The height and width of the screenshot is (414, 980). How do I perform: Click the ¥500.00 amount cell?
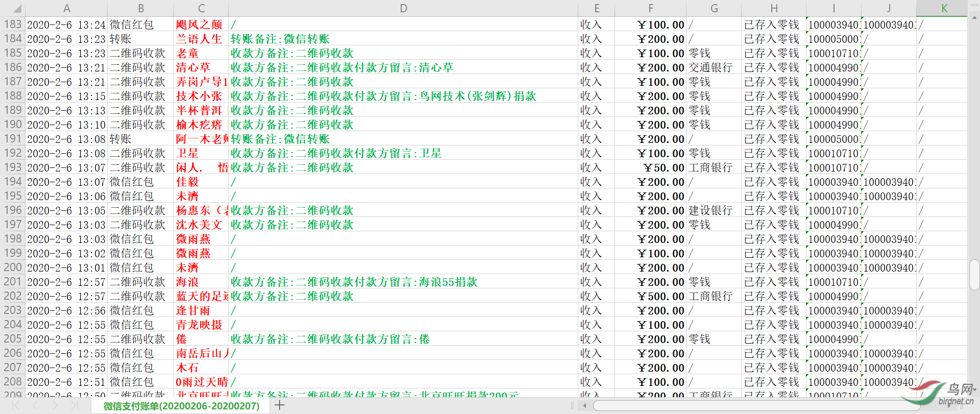coord(651,296)
